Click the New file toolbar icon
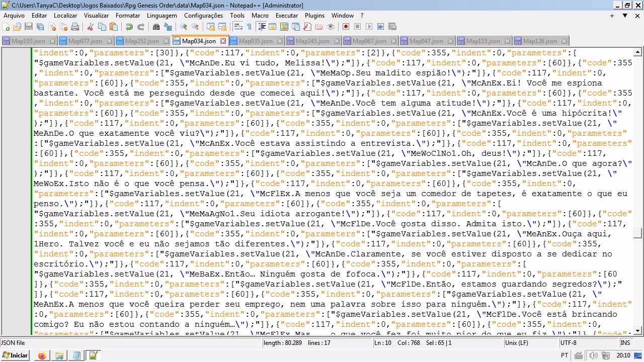Screen dimensions: 644x362 tap(6, 27)
